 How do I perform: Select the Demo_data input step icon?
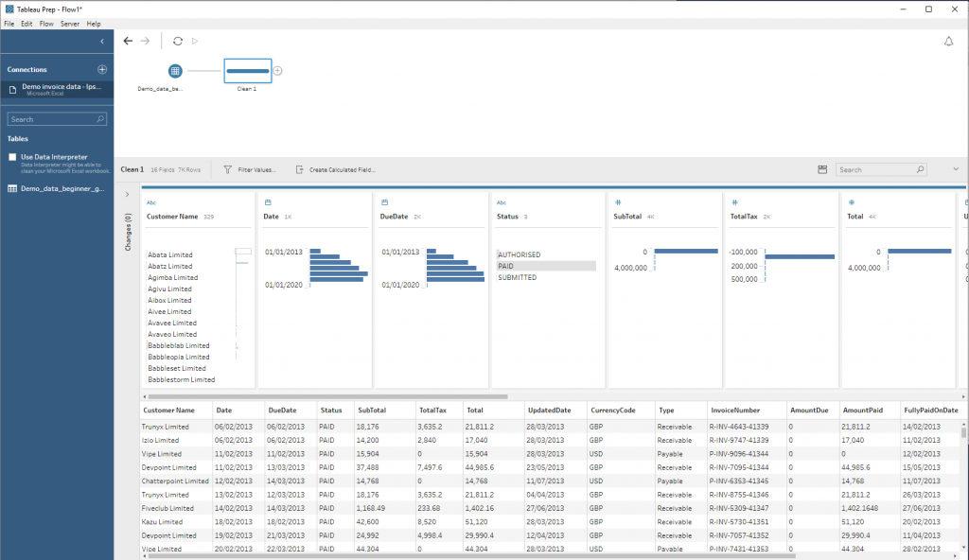coord(175,71)
